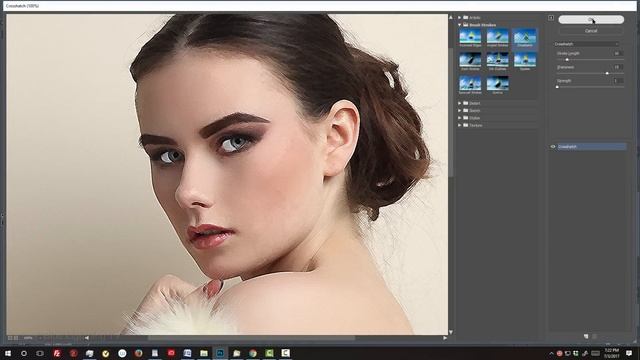The width and height of the screenshot is (640, 360).
Task: Select the Accented Edges filter thumbnail
Action: [x=470, y=38]
